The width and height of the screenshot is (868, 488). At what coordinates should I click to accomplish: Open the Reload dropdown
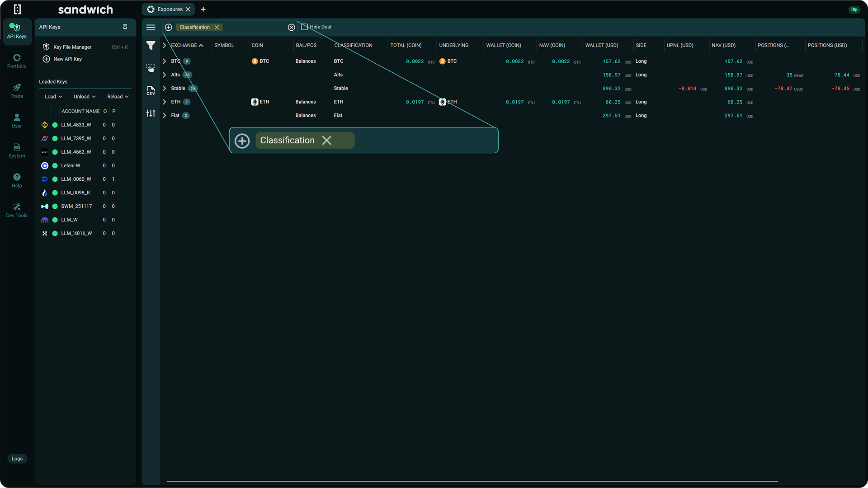click(117, 96)
